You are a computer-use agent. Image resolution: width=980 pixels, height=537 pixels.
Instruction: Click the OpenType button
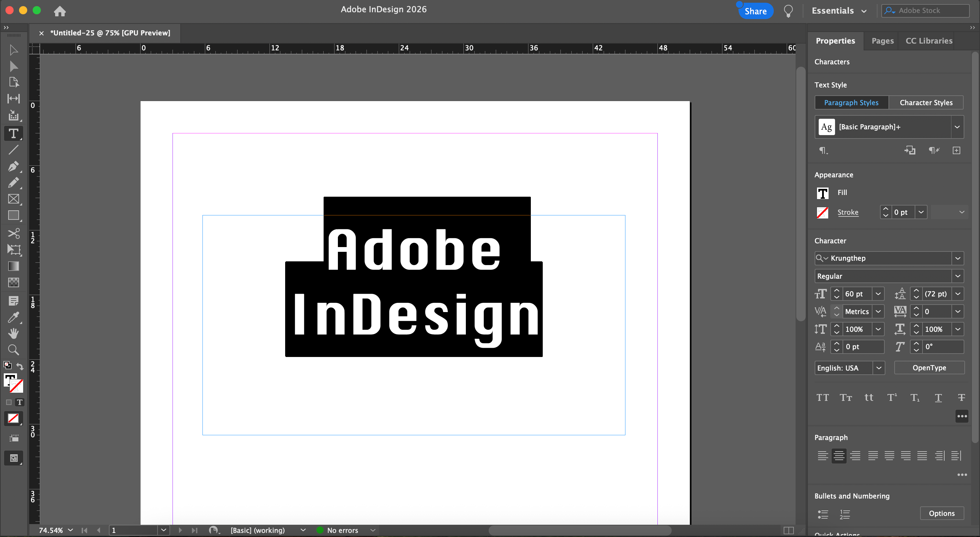(x=929, y=368)
